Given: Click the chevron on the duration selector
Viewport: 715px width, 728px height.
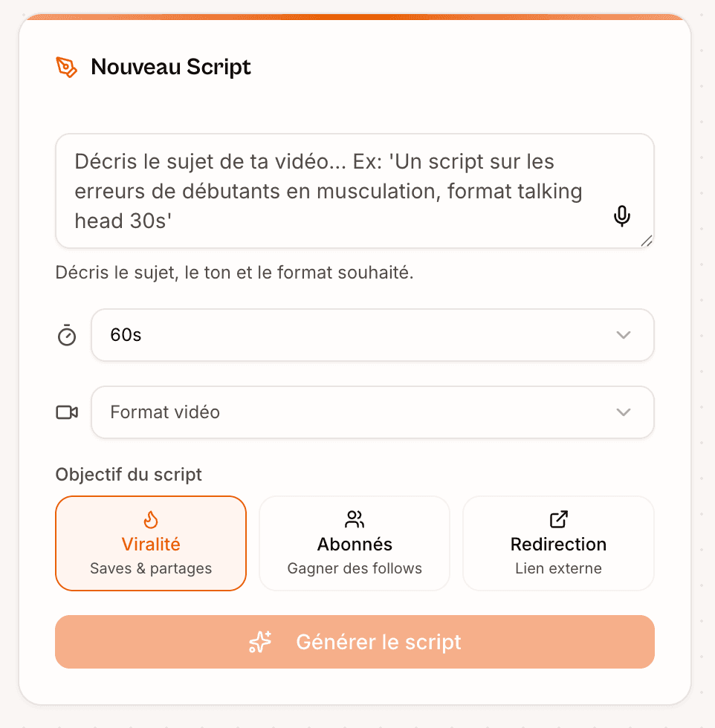Looking at the screenshot, I should pos(624,335).
